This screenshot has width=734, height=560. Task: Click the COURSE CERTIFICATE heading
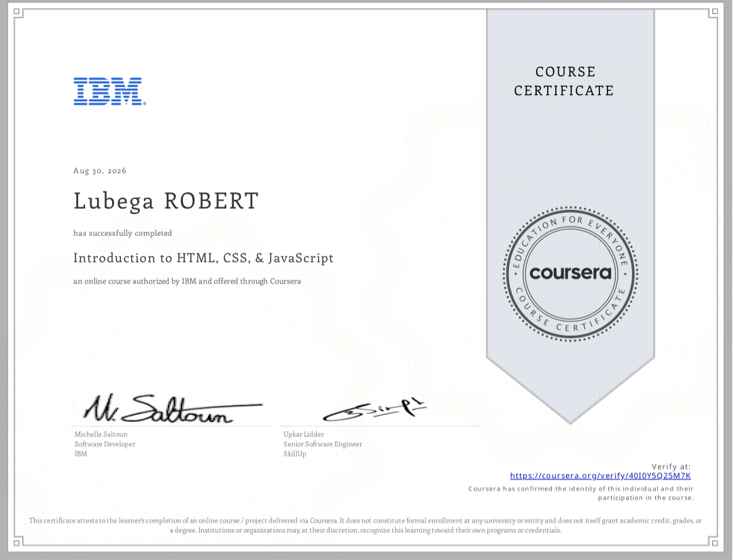[564, 81]
